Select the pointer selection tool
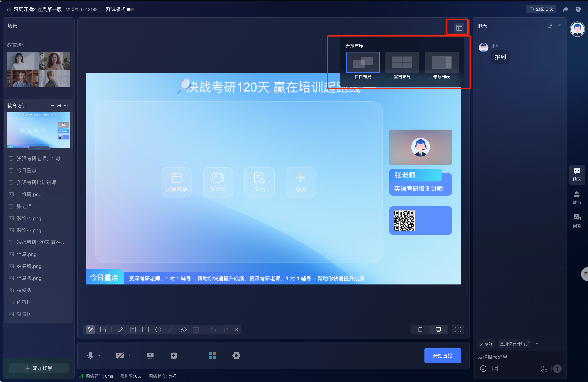 pos(90,330)
